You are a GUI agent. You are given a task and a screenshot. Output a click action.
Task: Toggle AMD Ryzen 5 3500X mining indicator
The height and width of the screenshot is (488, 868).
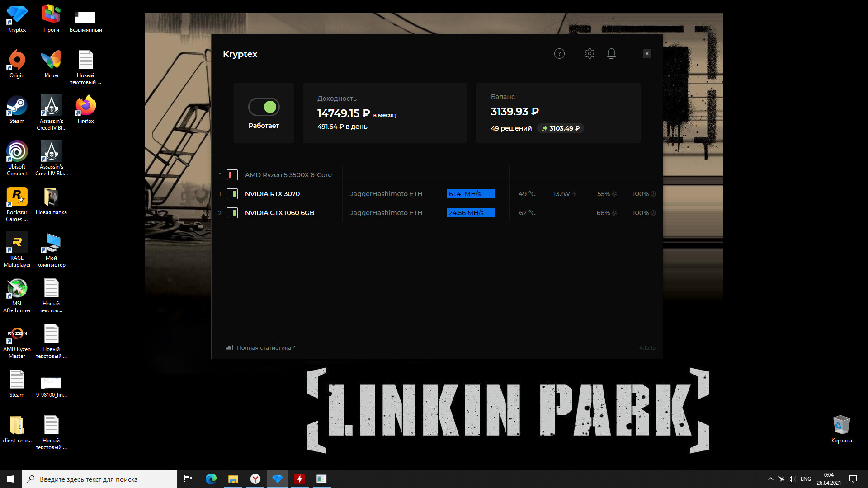point(232,175)
